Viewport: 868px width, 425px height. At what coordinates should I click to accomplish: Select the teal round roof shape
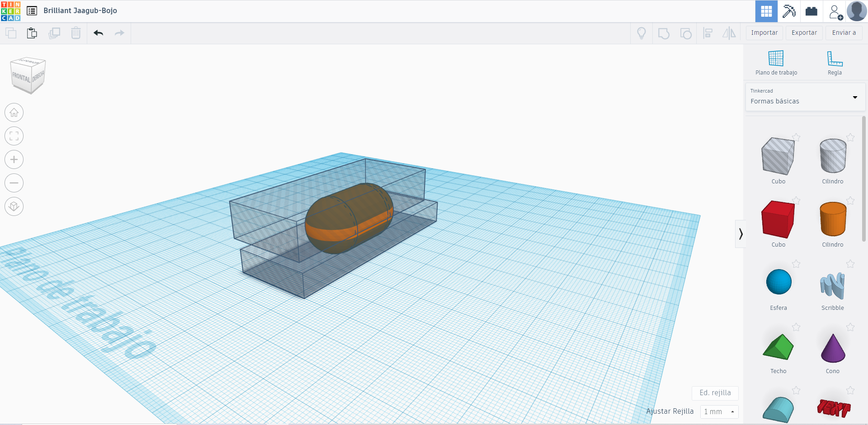778,410
